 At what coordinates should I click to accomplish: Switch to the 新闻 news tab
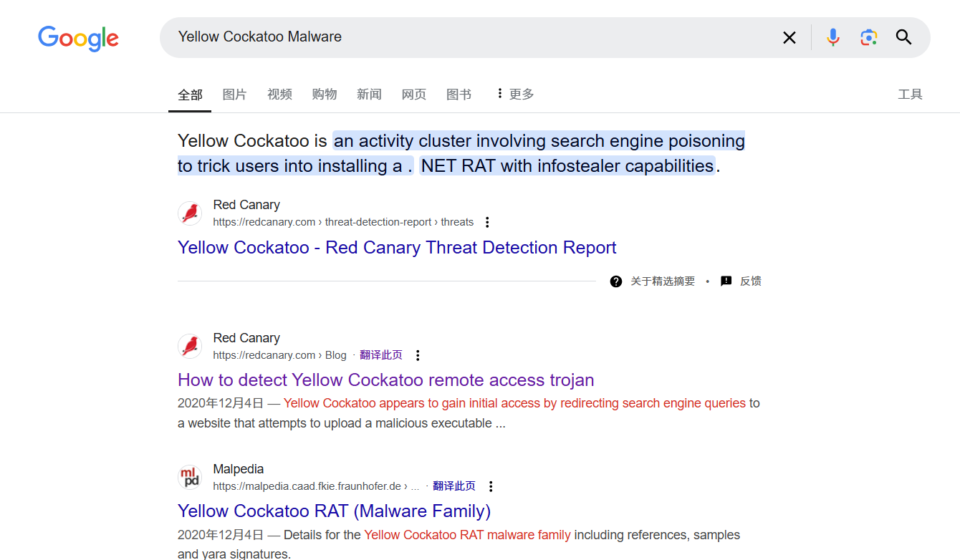[369, 94]
